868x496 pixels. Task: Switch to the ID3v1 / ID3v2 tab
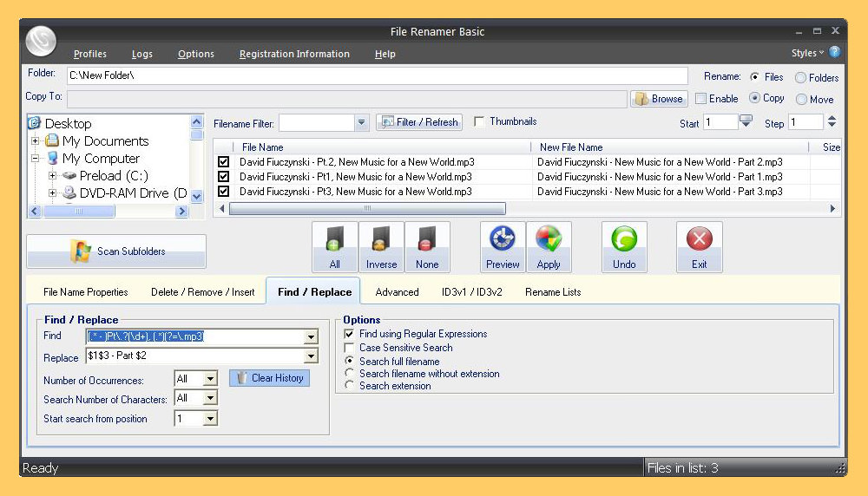[471, 292]
